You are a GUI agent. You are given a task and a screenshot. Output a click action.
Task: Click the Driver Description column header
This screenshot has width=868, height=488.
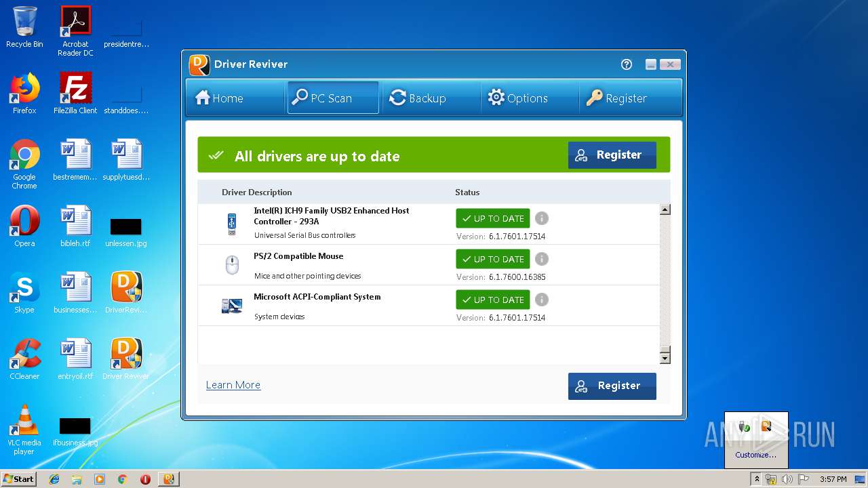click(x=257, y=192)
